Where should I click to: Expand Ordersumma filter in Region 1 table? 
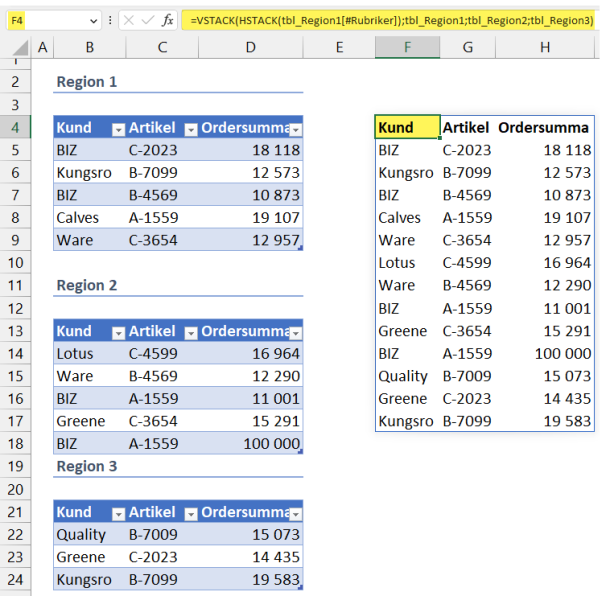click(x=295, y=128)
